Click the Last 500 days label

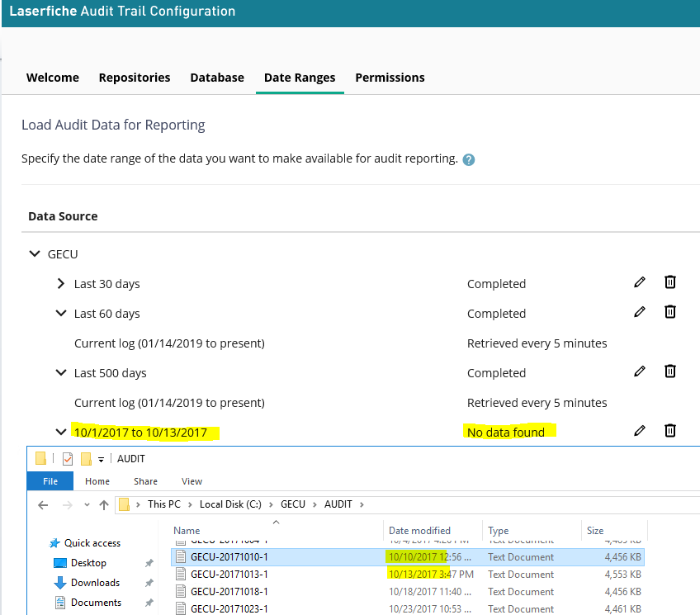(111, 373)
